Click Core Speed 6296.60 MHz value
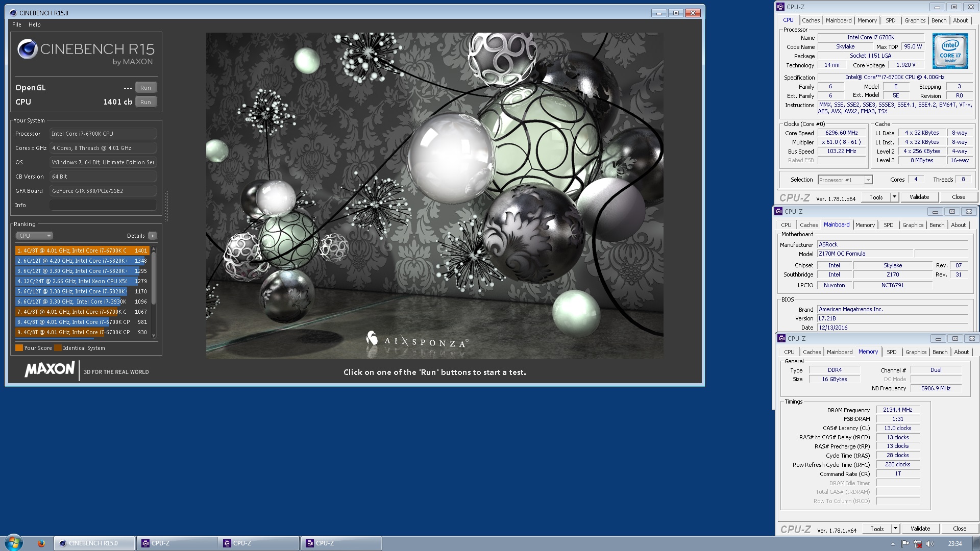 (841, 133)
